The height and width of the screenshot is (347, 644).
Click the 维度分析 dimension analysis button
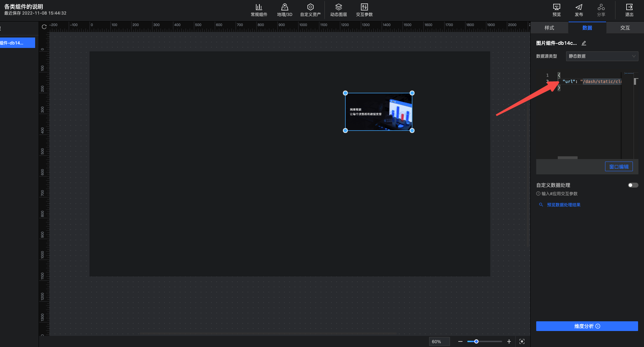(x=587, y=326)
